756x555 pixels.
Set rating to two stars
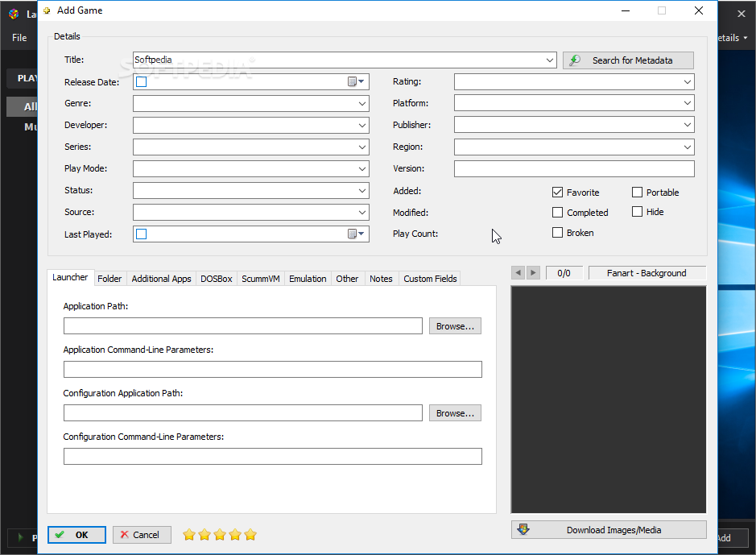pos(204,535)
